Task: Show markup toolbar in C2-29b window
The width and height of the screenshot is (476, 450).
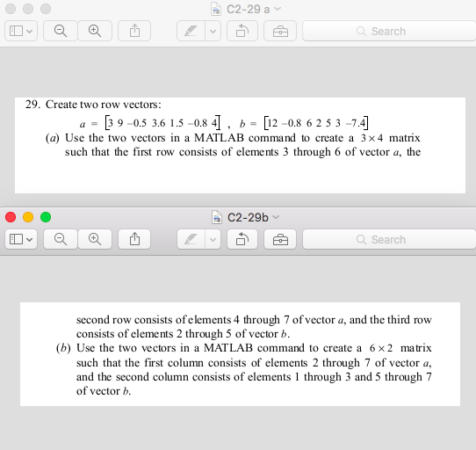Action: pos(280,239)
